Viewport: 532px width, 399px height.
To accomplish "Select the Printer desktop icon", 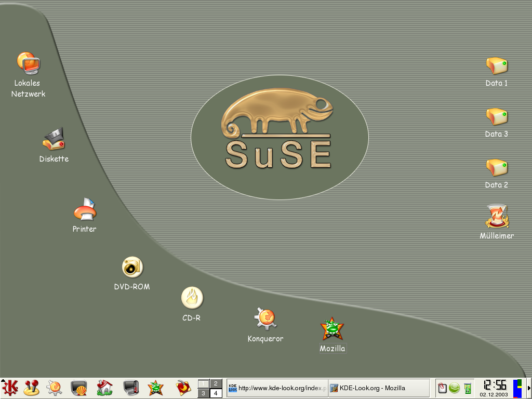I will tap(85, 209).
